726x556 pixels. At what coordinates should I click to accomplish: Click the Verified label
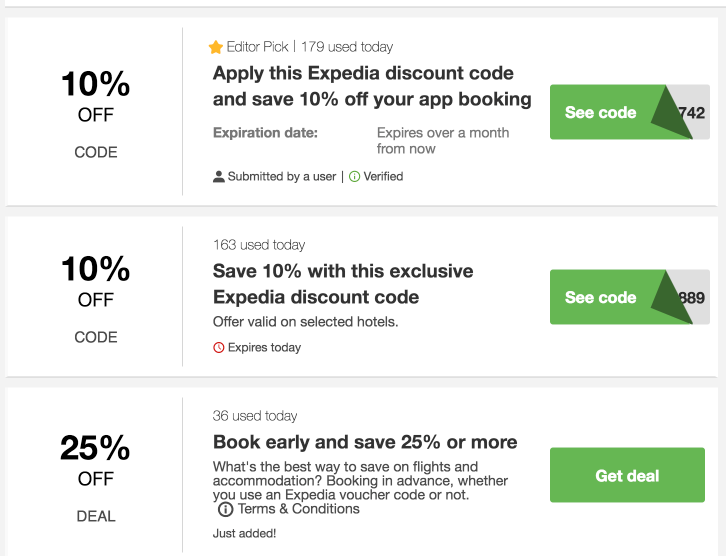pos(383,177)
